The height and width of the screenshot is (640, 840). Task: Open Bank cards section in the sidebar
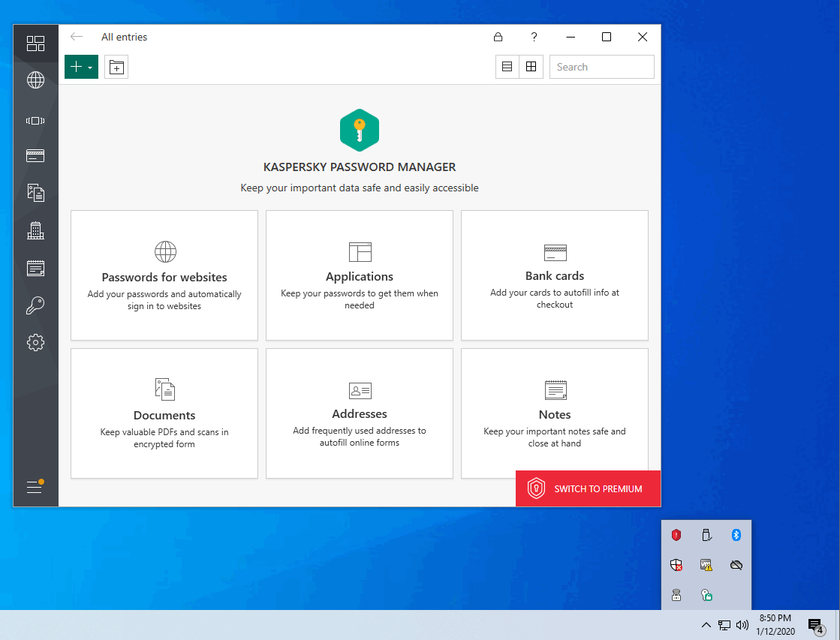[x=35, y=156]
